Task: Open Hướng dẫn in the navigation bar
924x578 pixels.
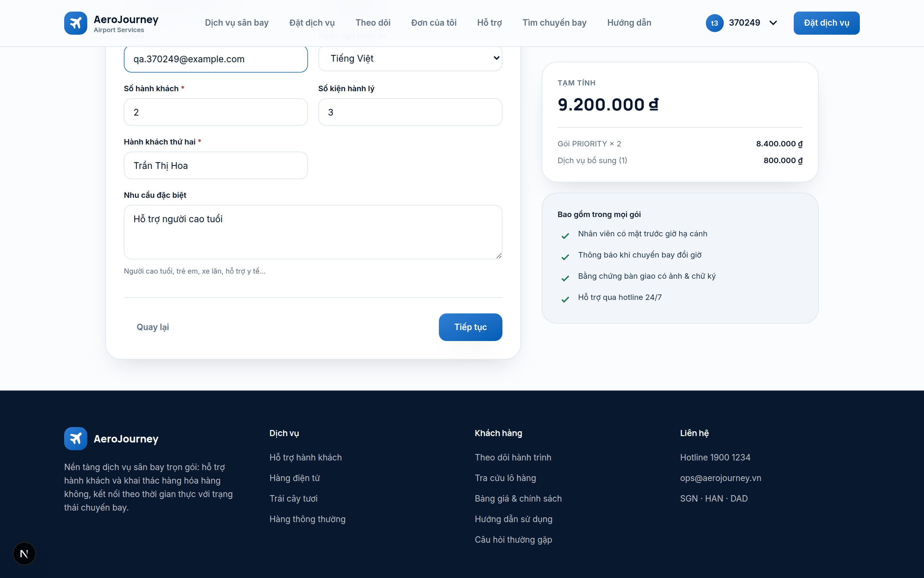Action: 629,23
